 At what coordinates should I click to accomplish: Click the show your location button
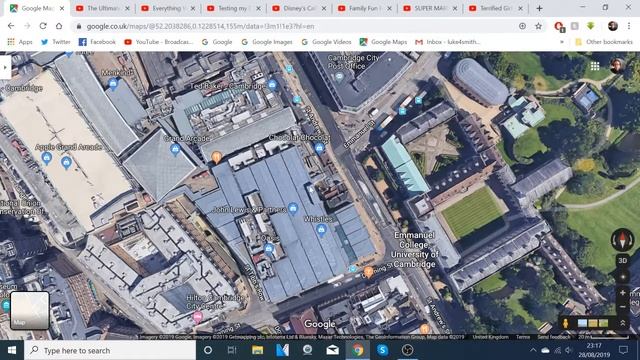tap(622, 277)
